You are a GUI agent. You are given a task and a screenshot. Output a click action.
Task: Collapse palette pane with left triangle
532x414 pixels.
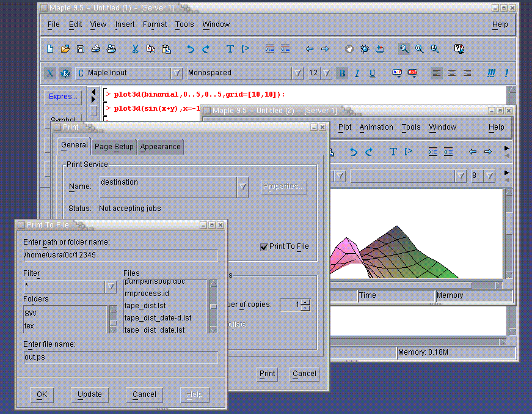point(93,92)
